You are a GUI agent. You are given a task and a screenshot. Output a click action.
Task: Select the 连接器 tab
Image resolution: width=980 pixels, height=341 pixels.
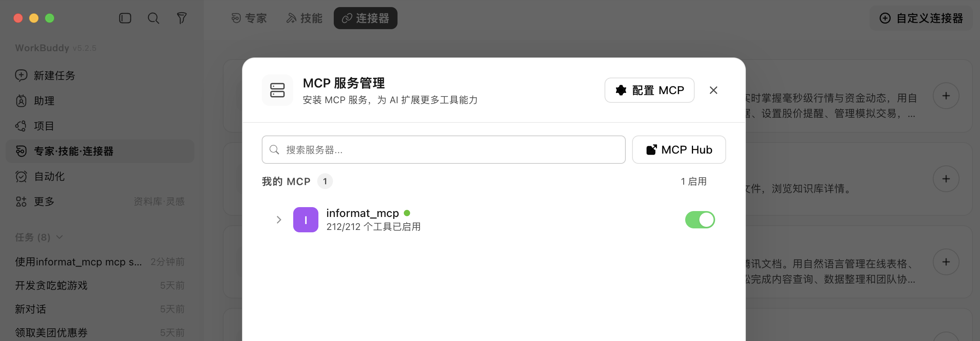(366, 18)
